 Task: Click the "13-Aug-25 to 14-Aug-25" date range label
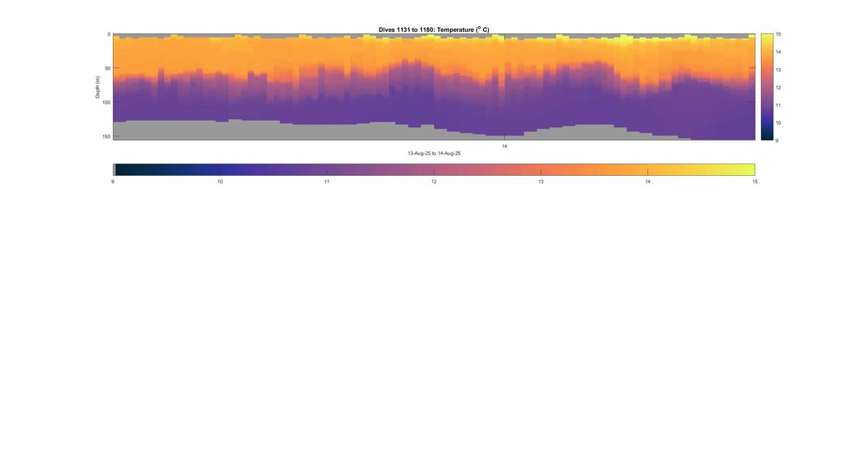pyautogui.click(x=434, y=153)
